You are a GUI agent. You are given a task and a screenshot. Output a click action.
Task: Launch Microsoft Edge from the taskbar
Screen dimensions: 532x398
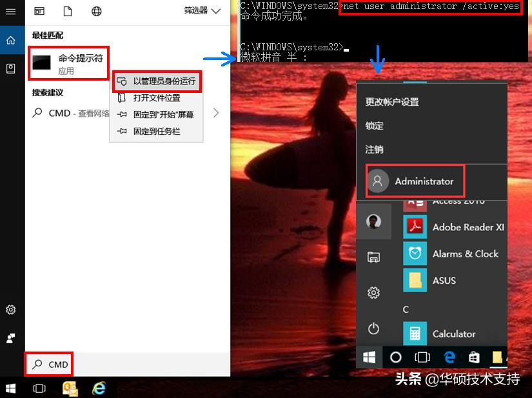coord(449,357)
